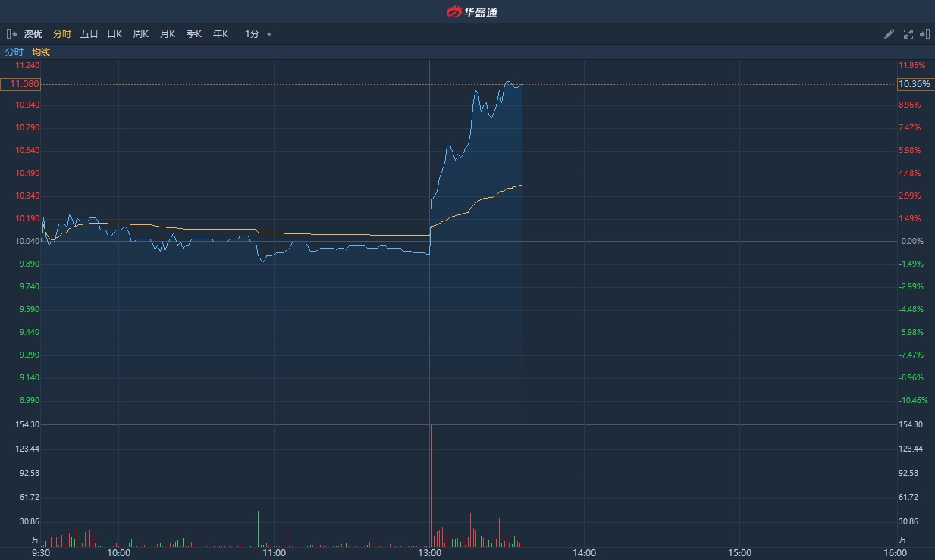Open the 季K quarterly candlestick tab
Screen dimensions: 935x560
click(x=194, y=34)
